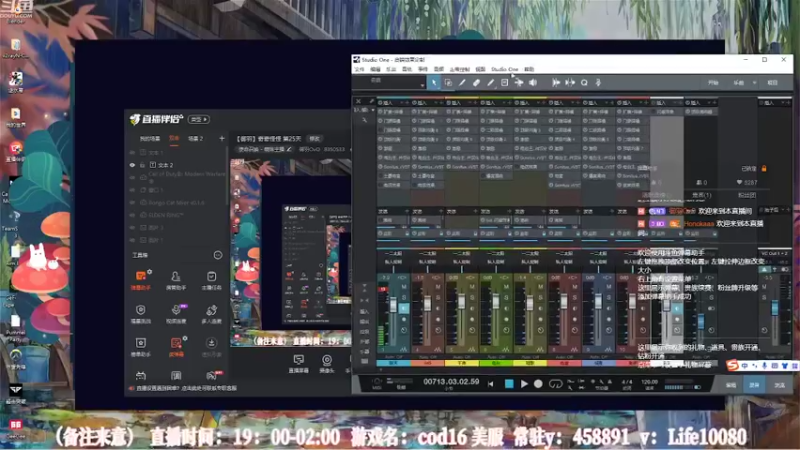Viewport: 800px width, 450px height.
Task: Click the wrench settings icon in mixer sidebar
Action: pos(364,119)
